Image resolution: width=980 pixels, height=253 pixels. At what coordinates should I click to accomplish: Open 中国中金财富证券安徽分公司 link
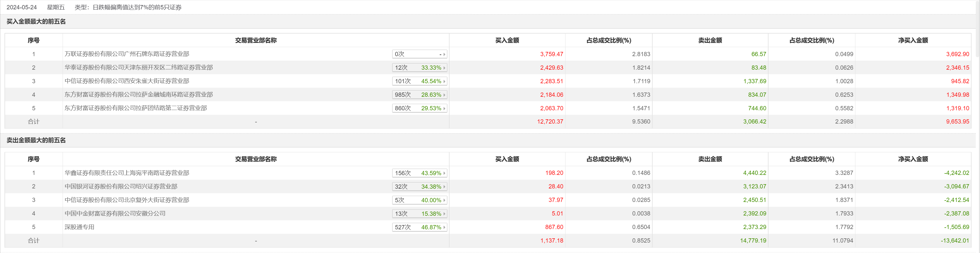(115, 214)
